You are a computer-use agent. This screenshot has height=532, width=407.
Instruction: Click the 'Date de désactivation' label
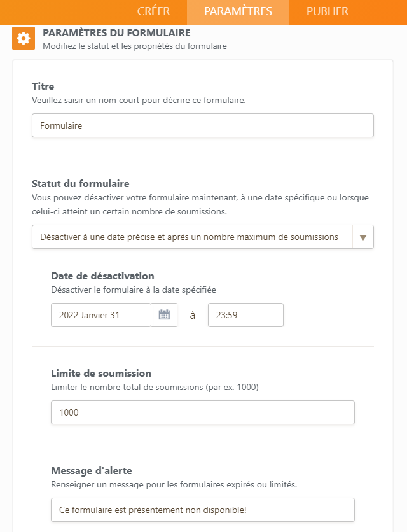tap(102, 276)
